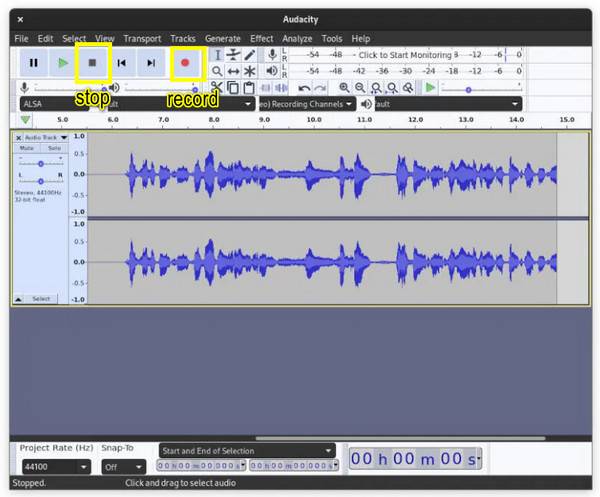This screenshot has width=600, height=497.
Task: Choose the Envelope tool
Action: [233, 55]
